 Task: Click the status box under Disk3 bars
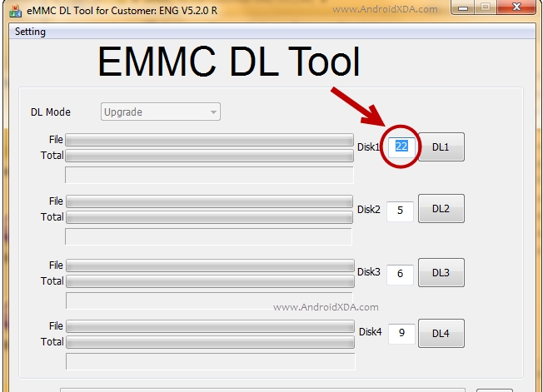click(210, 300)
